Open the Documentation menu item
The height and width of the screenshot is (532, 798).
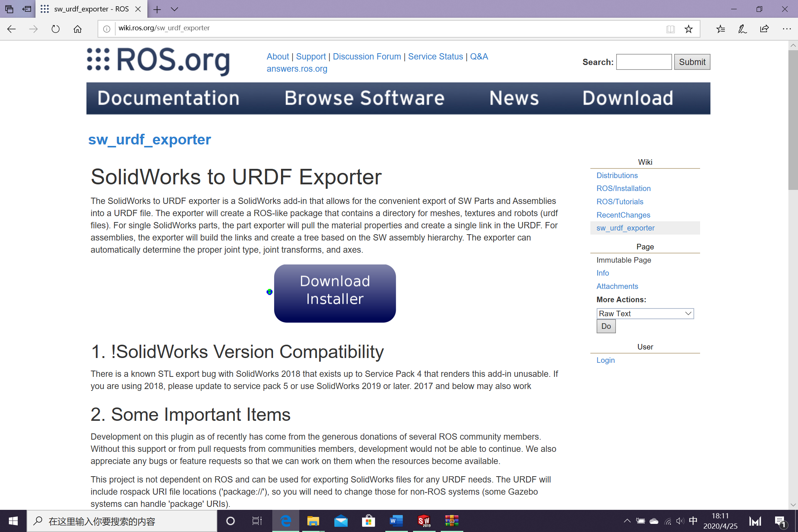click(168, 98)
